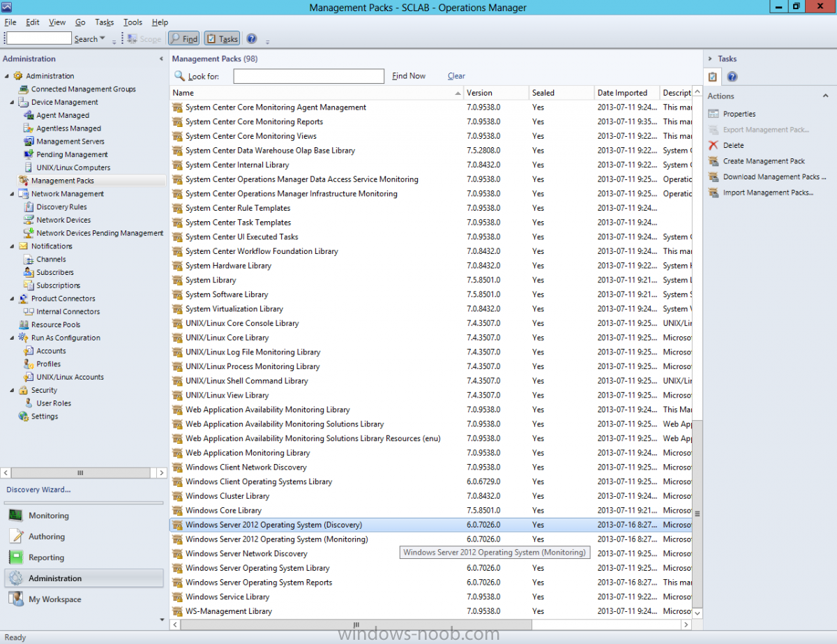The height and width of the screenshot is (644, 837).
Task: Select UNIX/Linux Accounts in the tree
Action: [x=70, y=377]
